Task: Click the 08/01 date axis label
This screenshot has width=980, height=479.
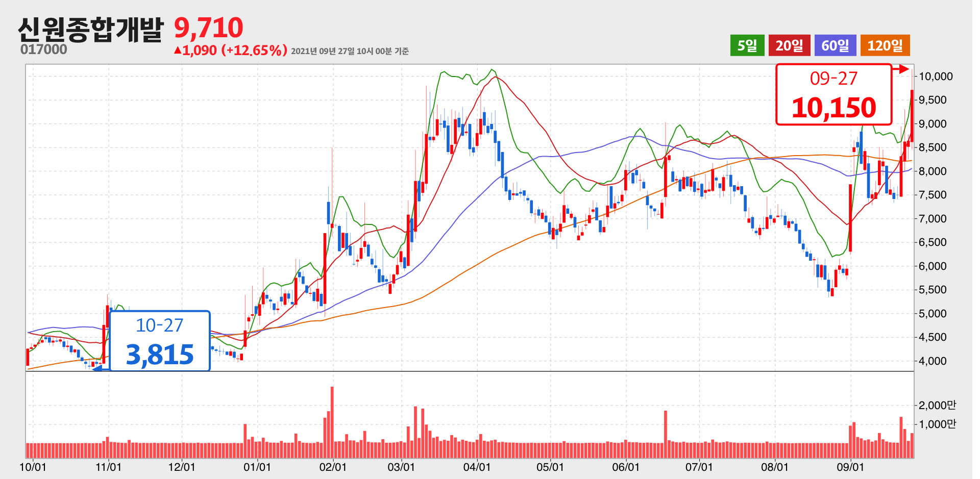Action: coord(775,467)
